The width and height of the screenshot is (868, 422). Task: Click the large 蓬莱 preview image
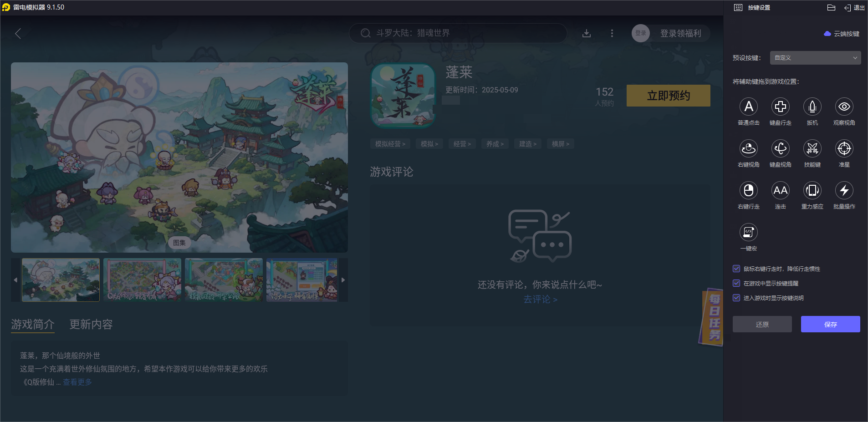(179, 158)
